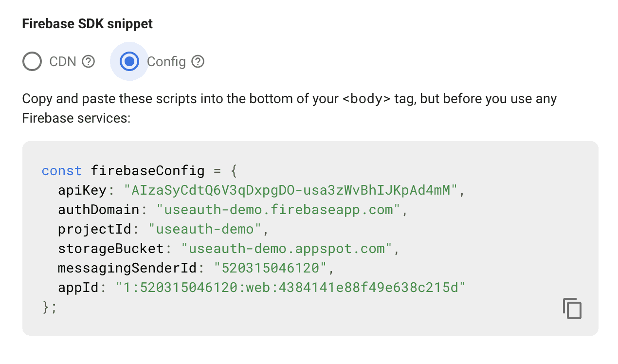The height and width of the screenshot is (364, 618).
Task: Click the const keyword in the snippet
Action: coord(62,171)
